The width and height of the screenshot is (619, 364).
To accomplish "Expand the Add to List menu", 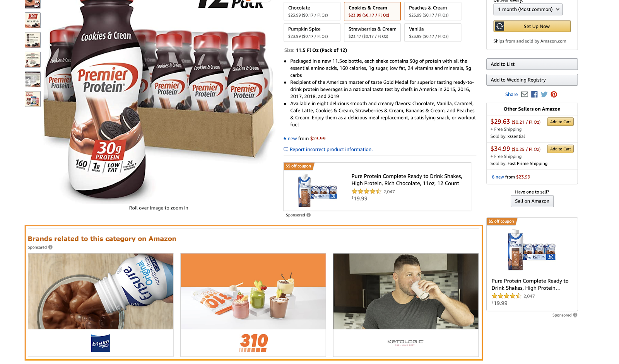I will point(532,64).
